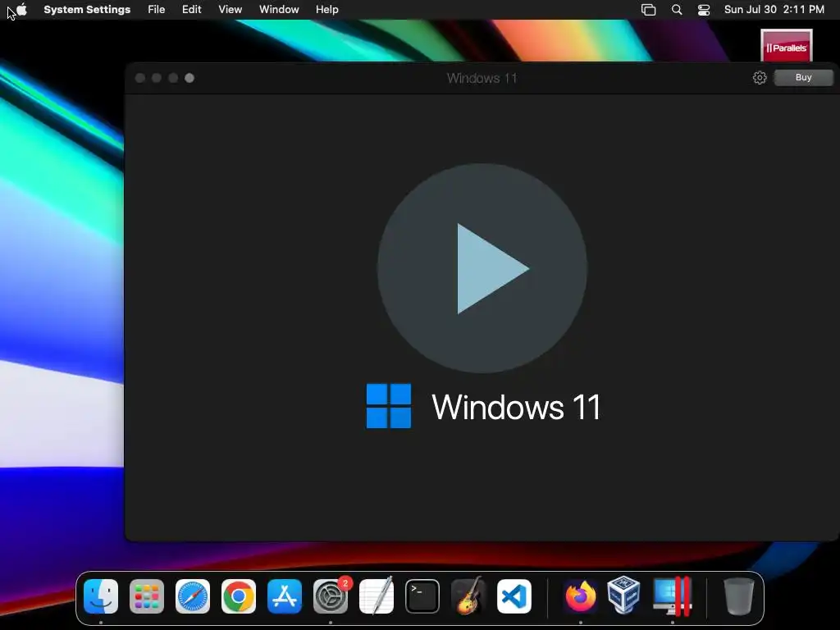Open the Apple menu
The image size is (840, 630).
(x=21, y=9)
